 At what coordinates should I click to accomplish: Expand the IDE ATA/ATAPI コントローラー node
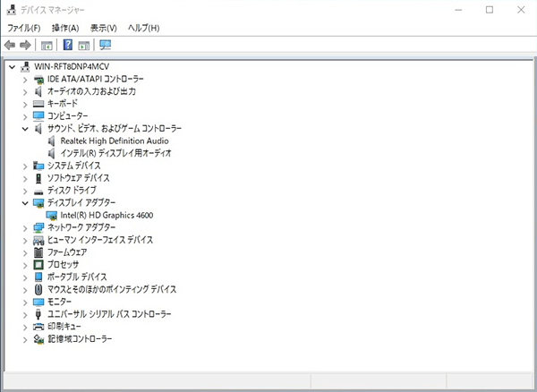[x=25, y=80]
